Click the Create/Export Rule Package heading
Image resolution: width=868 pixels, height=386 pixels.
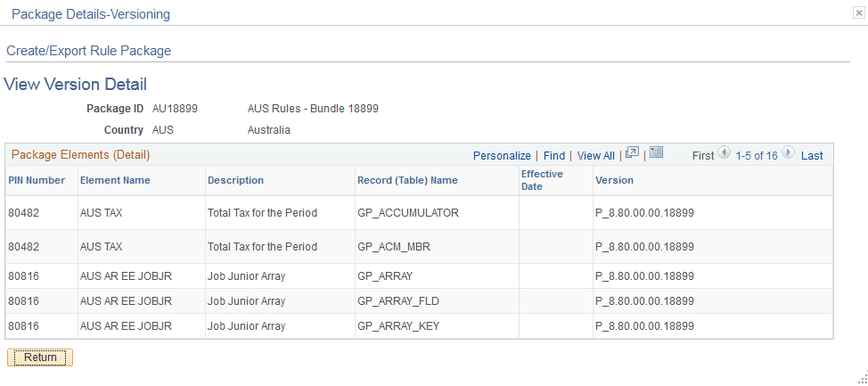pyautogui.click(x=88, y=51)
